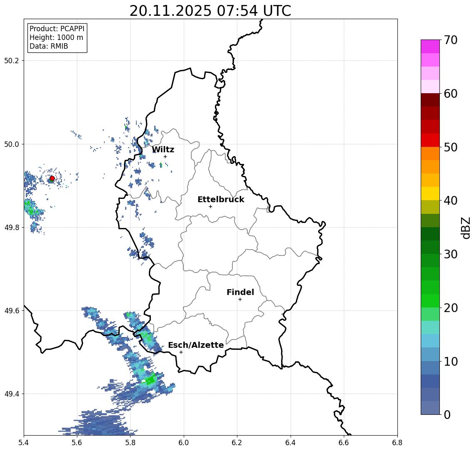Viewport: 476px width, 451px height.
Task: Click the title '20.11.2025 07:54 UTC'
Action: (210, 11)
